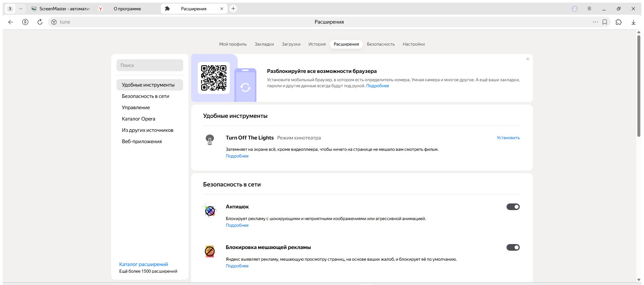Install Turn Off The Lights extension
This screenshot has width=644, height=285.
508,138
